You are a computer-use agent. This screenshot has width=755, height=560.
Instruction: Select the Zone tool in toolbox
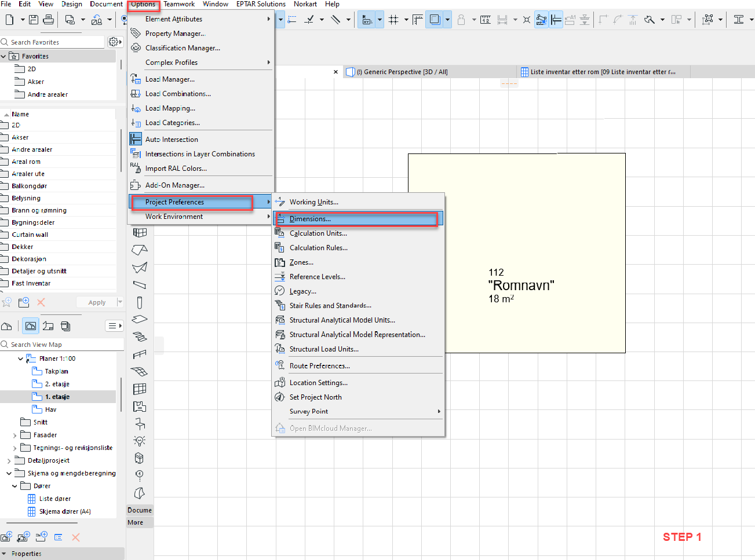click(x=140, y=406)
